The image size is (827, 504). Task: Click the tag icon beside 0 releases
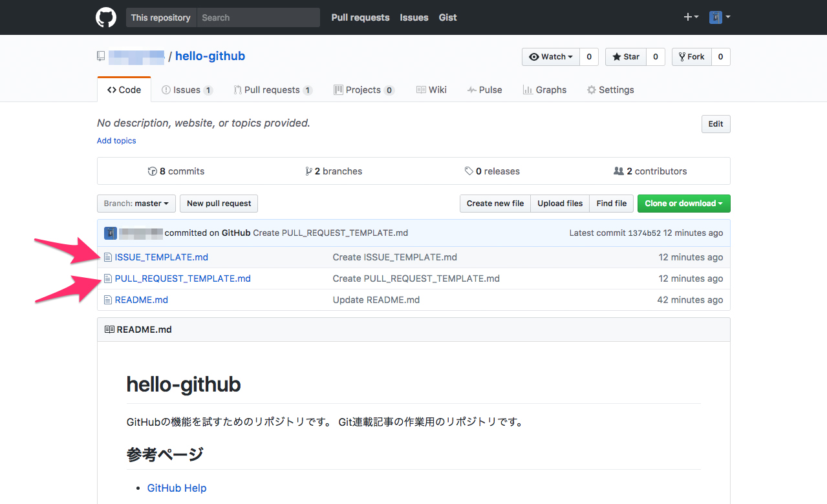[x=469, y=171]
